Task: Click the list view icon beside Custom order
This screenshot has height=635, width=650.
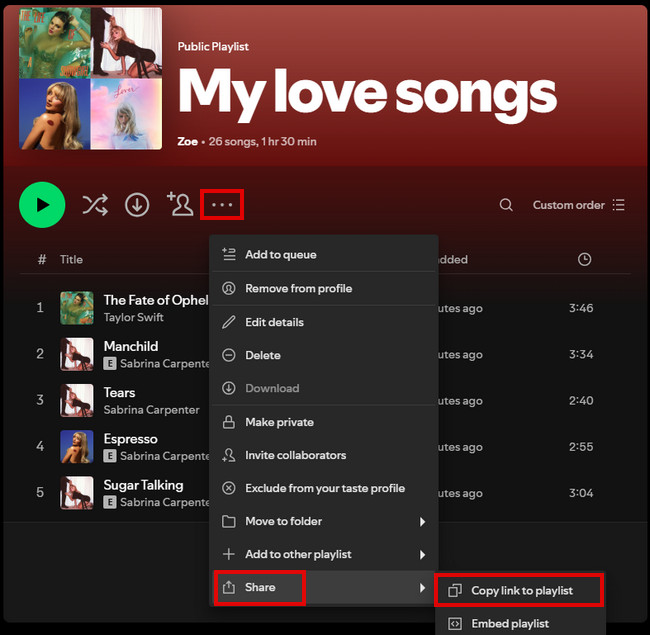Action: point(618,205)
